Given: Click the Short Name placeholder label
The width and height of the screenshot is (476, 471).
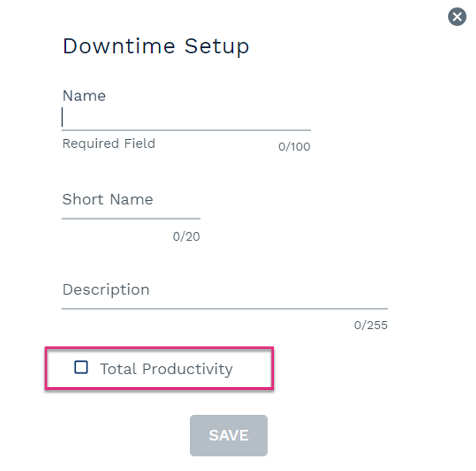Looking at the screenshot, I should tap(108, 200).
